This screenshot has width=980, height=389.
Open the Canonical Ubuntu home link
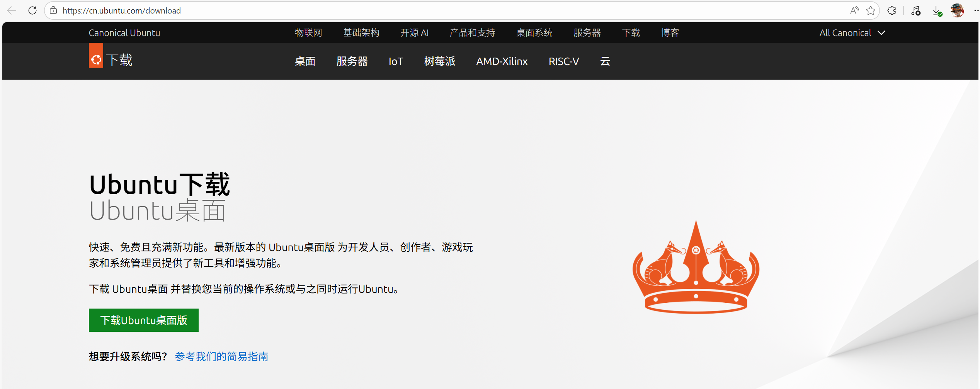124,33
